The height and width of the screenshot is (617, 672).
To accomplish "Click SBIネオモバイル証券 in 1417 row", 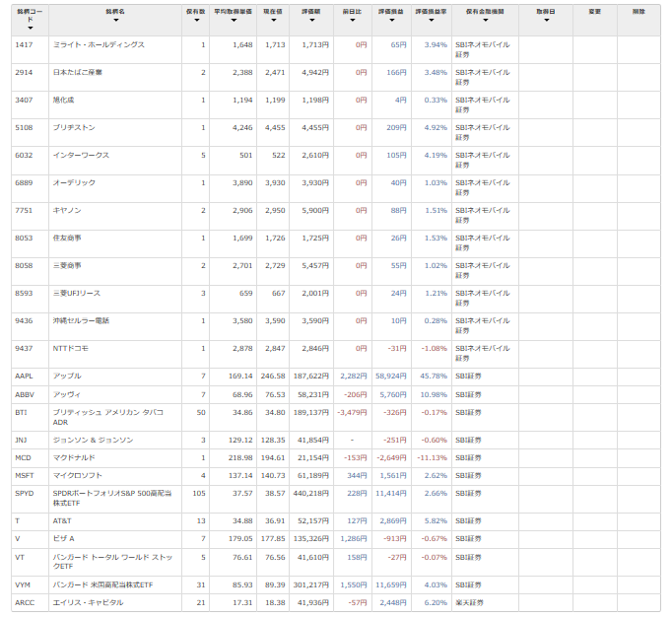I will (483, 49).
